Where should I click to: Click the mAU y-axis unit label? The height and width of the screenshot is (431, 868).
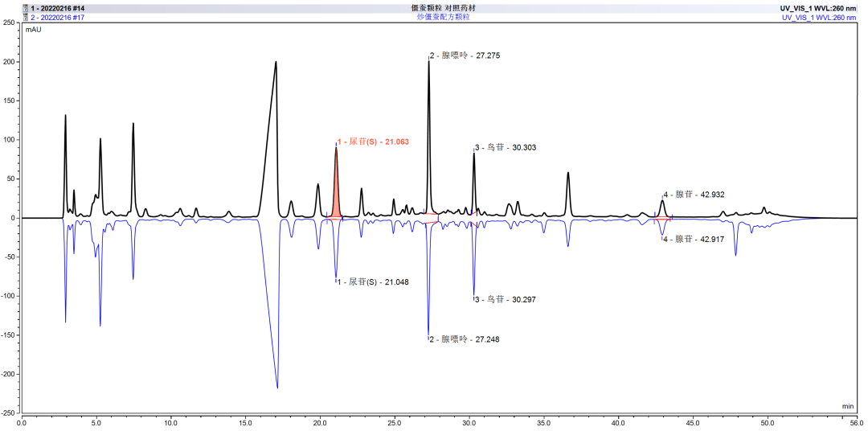pyautogui.click(x=34, y=30)
